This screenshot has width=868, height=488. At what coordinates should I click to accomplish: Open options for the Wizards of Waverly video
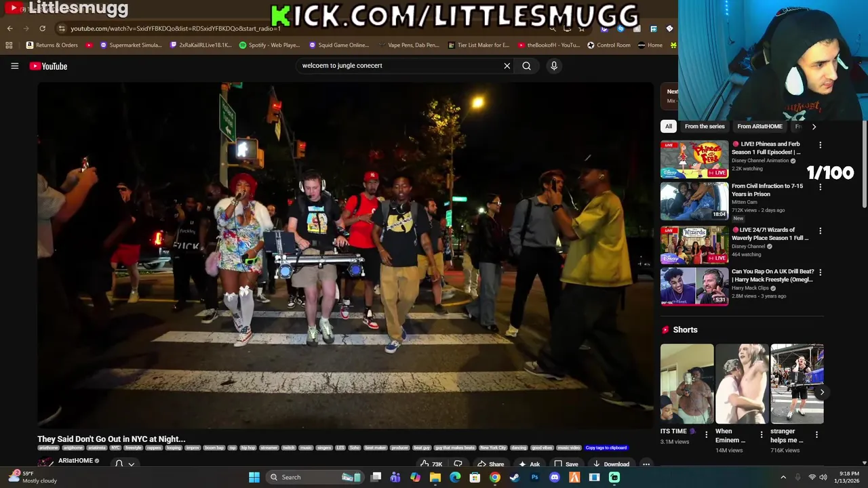[x=820, y=230]
